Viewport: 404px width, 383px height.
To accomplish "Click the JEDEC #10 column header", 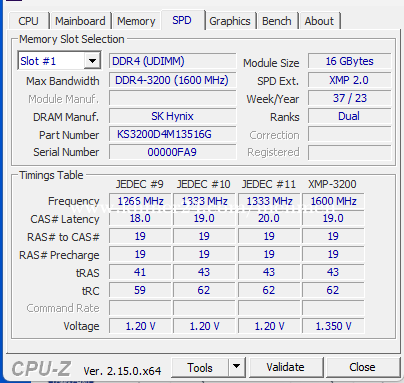I will tap(203, 184).
